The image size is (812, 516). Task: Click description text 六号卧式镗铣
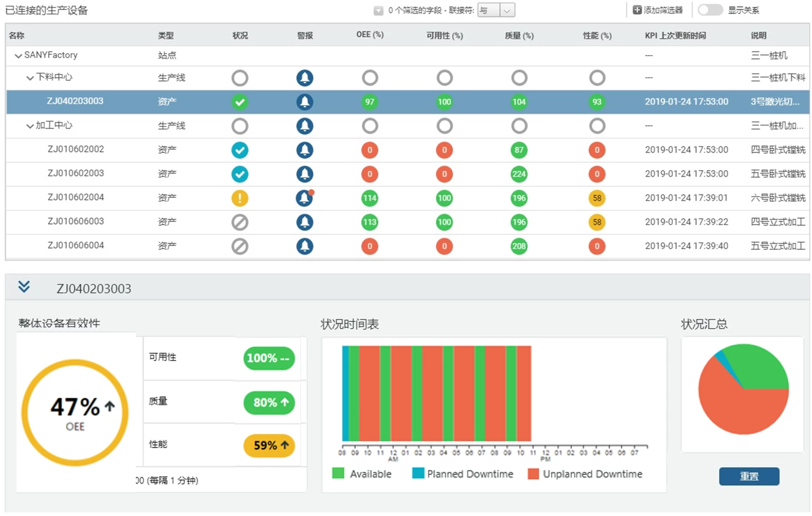pyautogui.click(x=778, y=198)
